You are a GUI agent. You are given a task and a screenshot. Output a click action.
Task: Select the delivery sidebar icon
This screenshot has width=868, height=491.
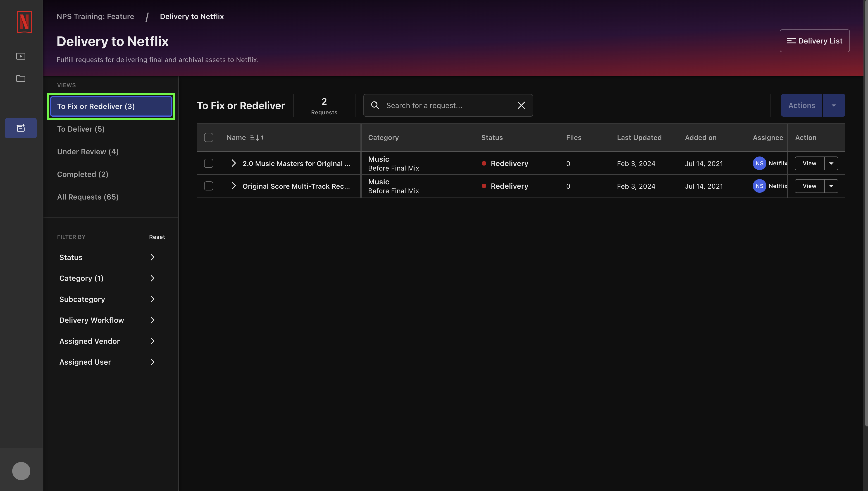click(21, 128)
